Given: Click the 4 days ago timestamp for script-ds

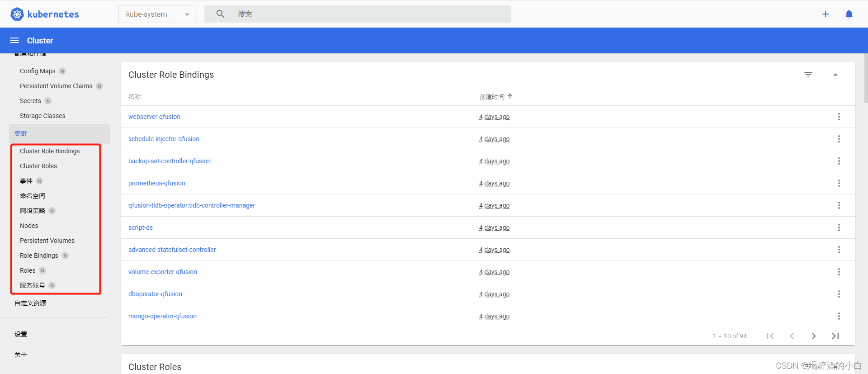Looking at the screenshot, I should tap(494, 227).
